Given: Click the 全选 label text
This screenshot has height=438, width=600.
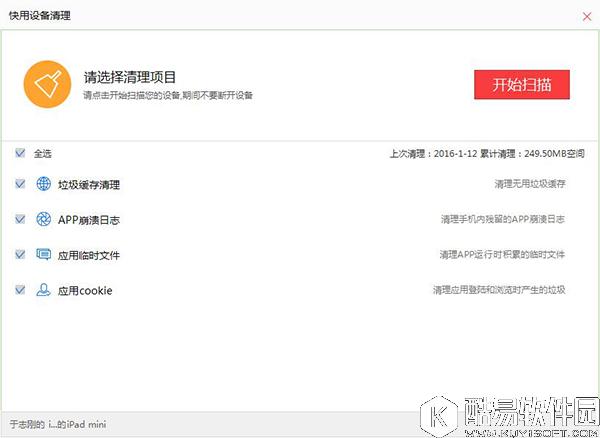Looking at the screenshot, I should click(x=42, y=154).
